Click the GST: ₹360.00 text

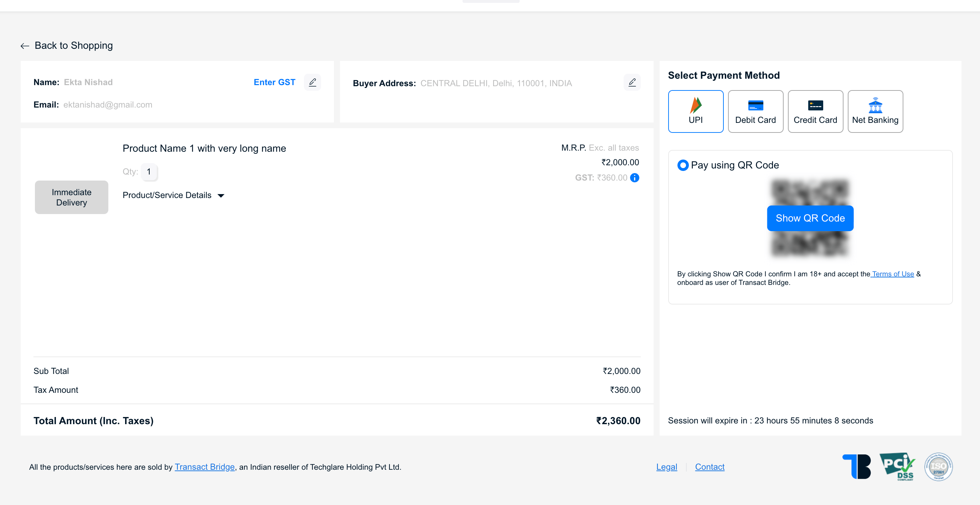pyautogui.click(x=601, y=178)
